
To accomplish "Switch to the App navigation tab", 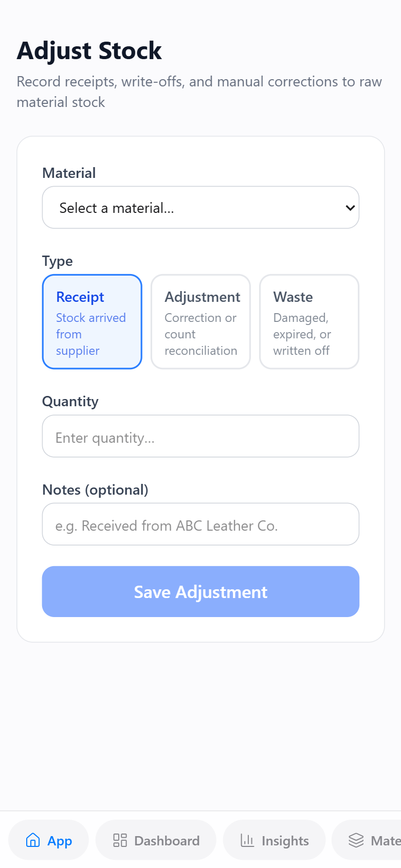I will pos(48,840).
